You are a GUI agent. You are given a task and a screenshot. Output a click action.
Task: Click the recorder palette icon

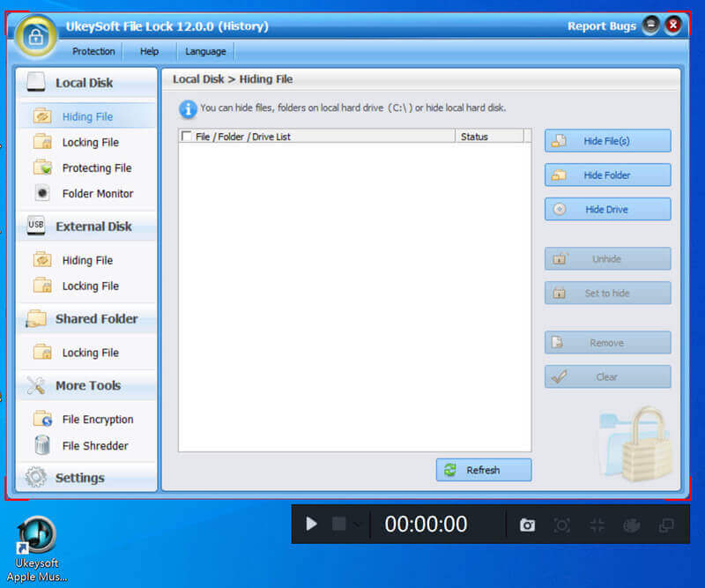click(x=631, y=525)
